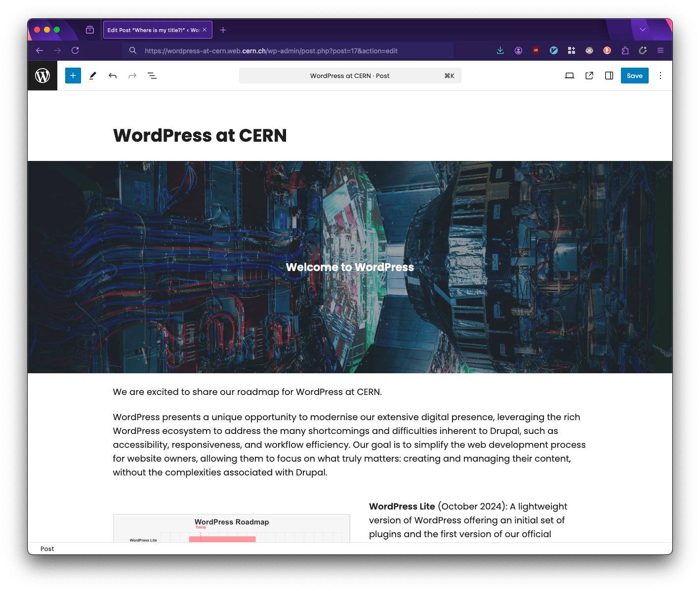The image size is (700, 591).
Task: Open the browser hamburger application menu
Action: tap(660, 50)
